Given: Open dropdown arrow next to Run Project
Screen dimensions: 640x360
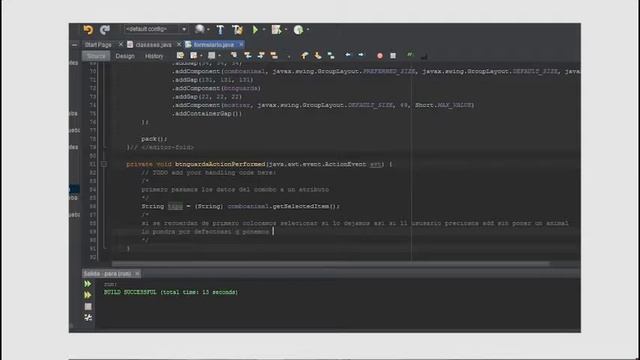Looking at the screenshot, I should (264, 29).
